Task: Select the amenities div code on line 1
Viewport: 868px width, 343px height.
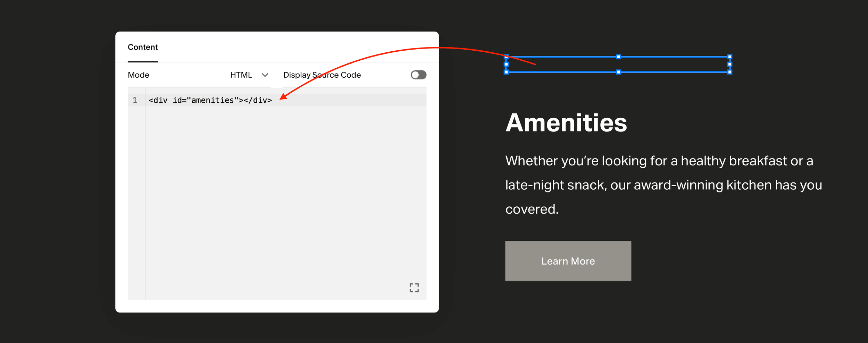Action: pos(210,100)
